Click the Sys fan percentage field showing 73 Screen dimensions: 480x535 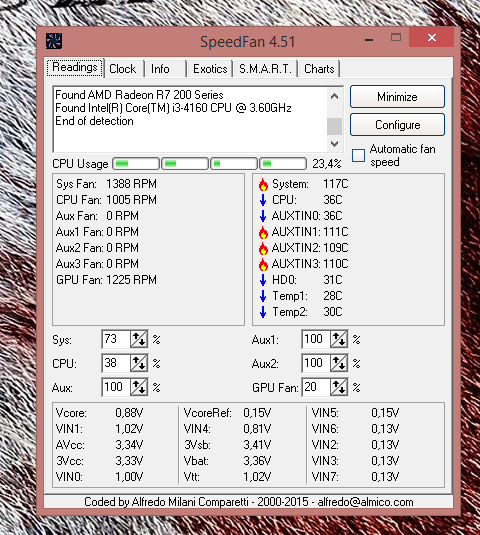click(x=116, y=339)
